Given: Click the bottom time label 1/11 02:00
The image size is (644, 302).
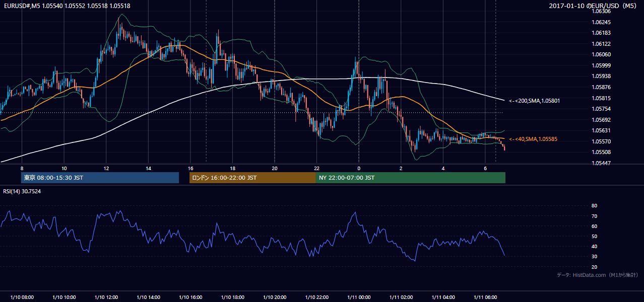Looking at the screenshot, I should point(401,297).
